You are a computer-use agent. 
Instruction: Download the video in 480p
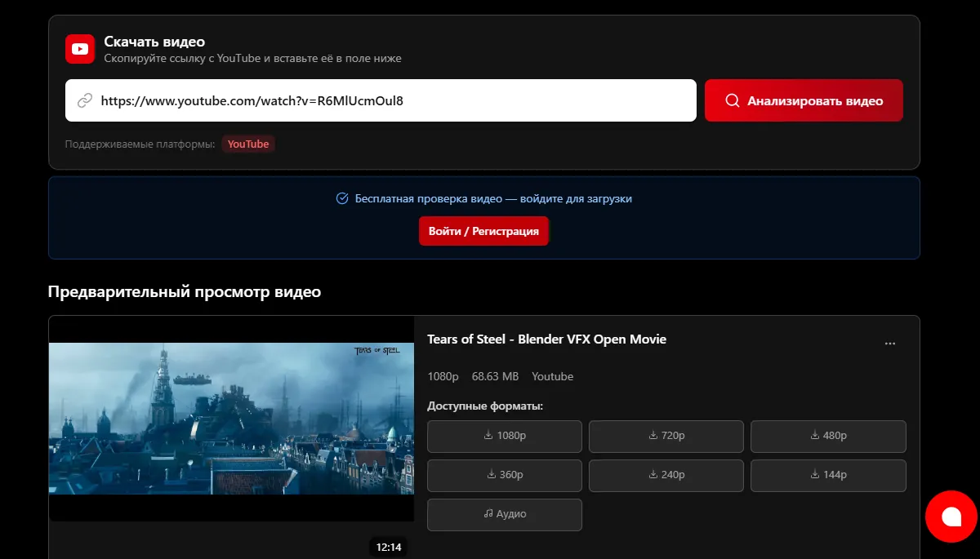[x=828, y=436]
